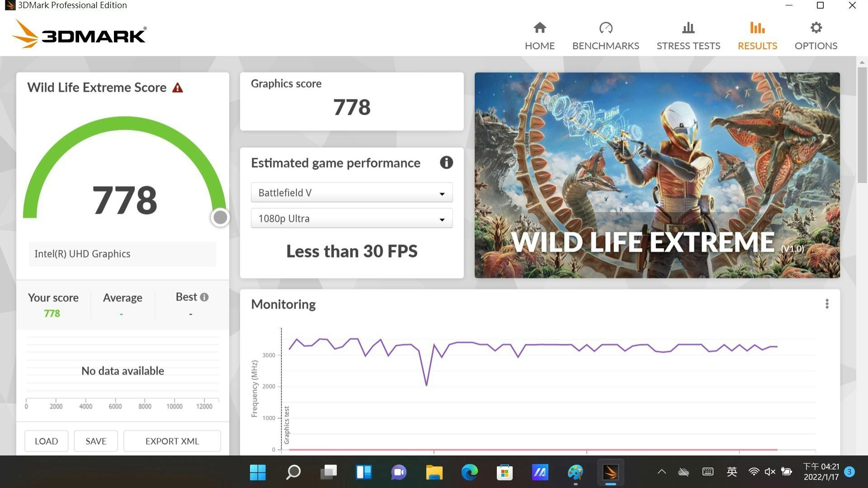This screenshot has height=488, width=868.
Task: Click the 英 input language indicator
Action: (732, 472)
